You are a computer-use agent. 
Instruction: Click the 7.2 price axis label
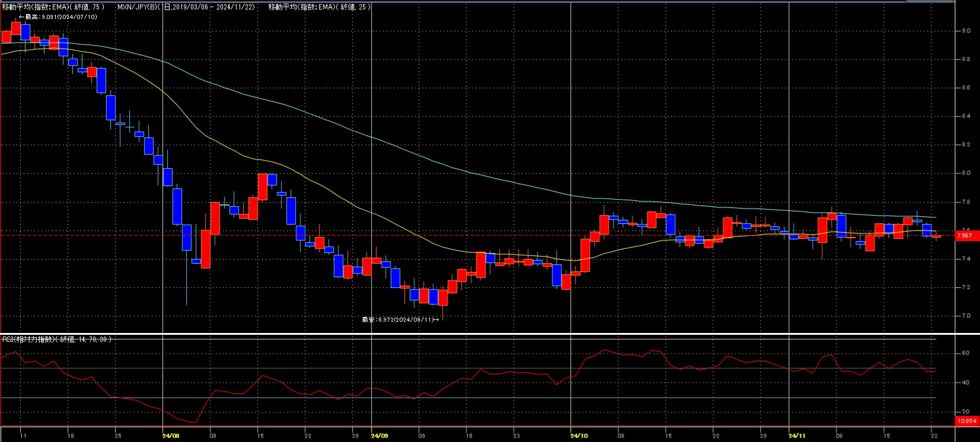pyautogui.click(x=966, y=287)
